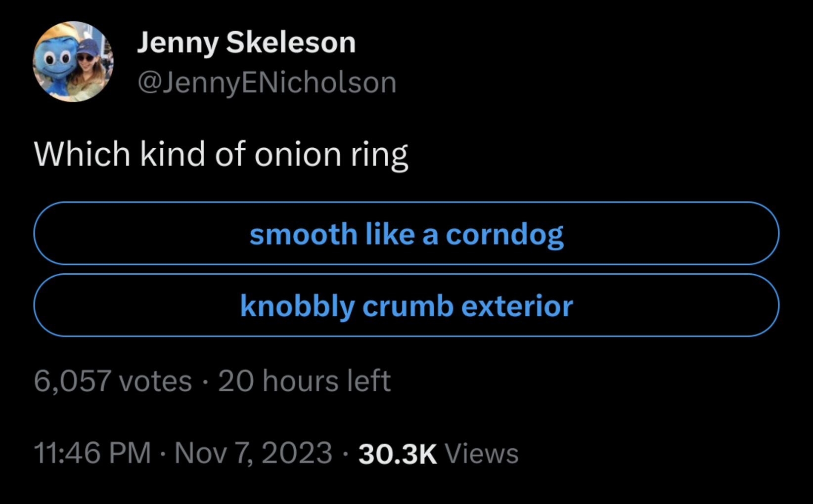Click the word onion in the tweet text

[298, 154]
